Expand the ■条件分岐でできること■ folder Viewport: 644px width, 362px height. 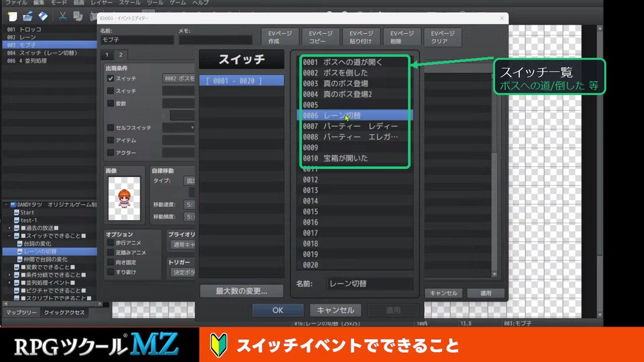point(10,275)
